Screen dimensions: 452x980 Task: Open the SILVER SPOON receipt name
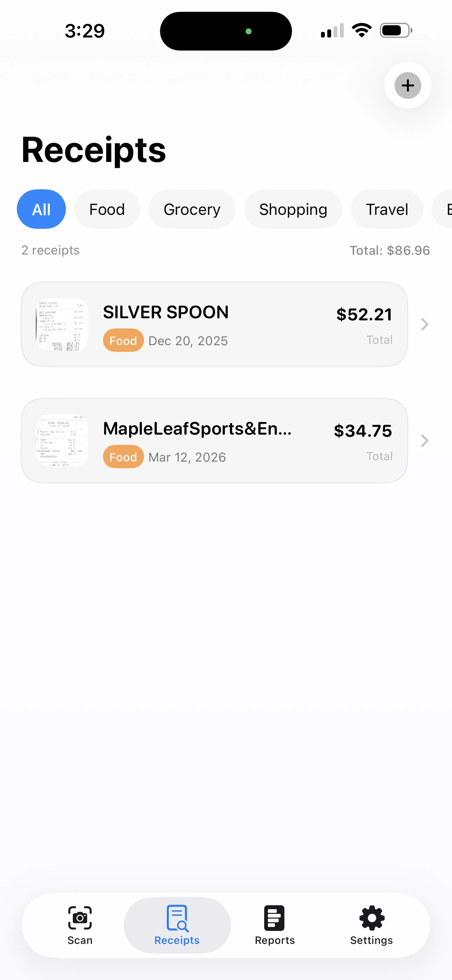166,312
